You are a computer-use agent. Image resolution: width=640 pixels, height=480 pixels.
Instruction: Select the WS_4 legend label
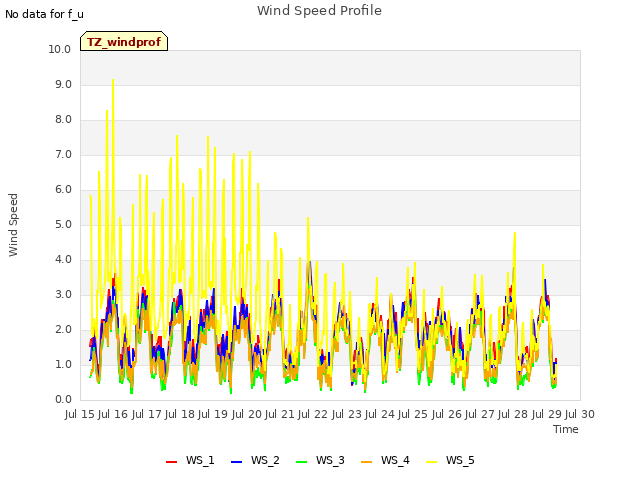pos(395,460)
